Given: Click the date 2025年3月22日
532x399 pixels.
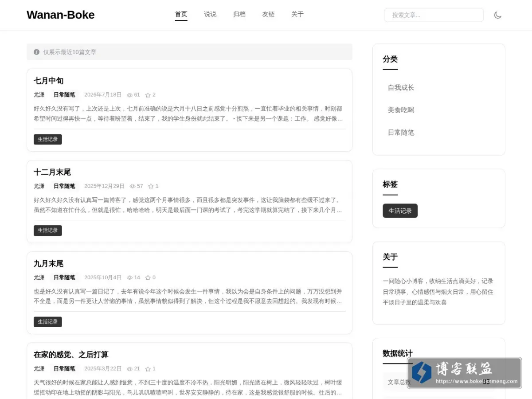Looking at the screenshot, I should click(103, 368).
